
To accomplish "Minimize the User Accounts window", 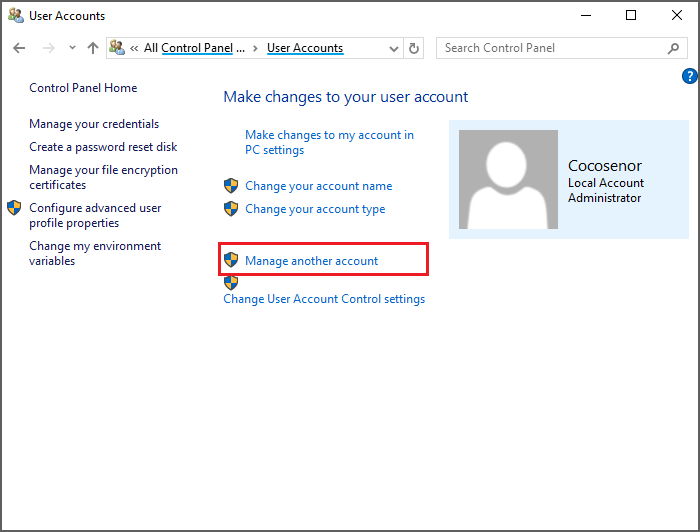I will (586, 16).
